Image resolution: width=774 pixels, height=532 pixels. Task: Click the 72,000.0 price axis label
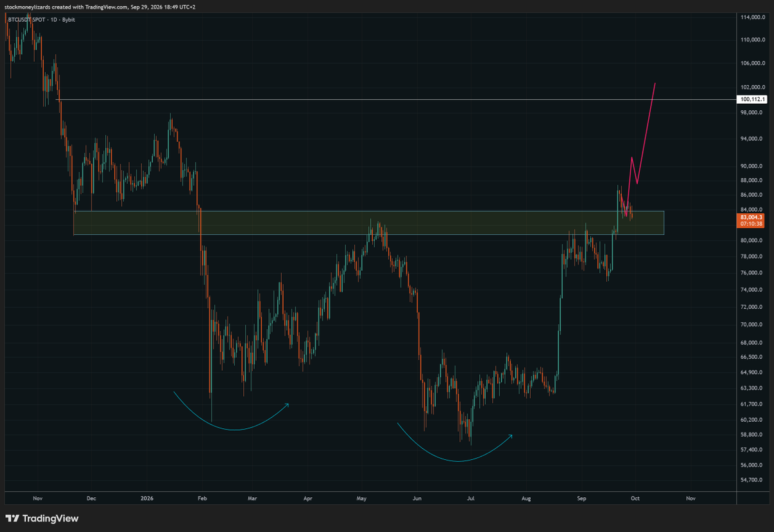click(x=753, y=307)
